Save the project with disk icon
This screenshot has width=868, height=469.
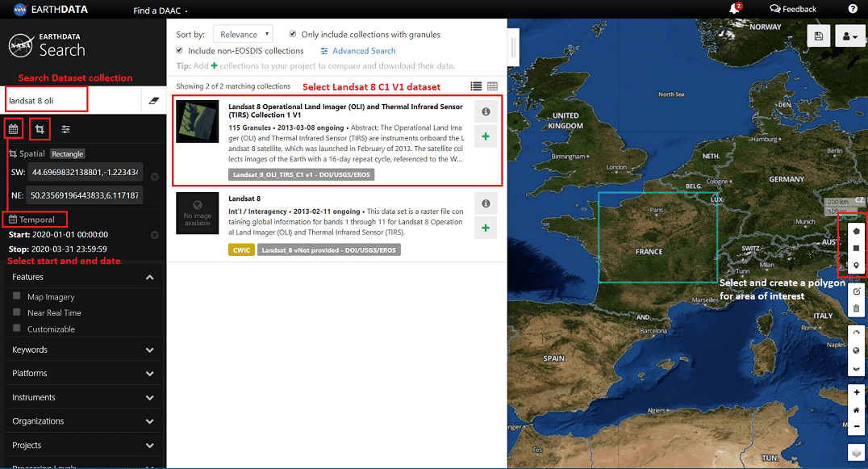[818, 36]
